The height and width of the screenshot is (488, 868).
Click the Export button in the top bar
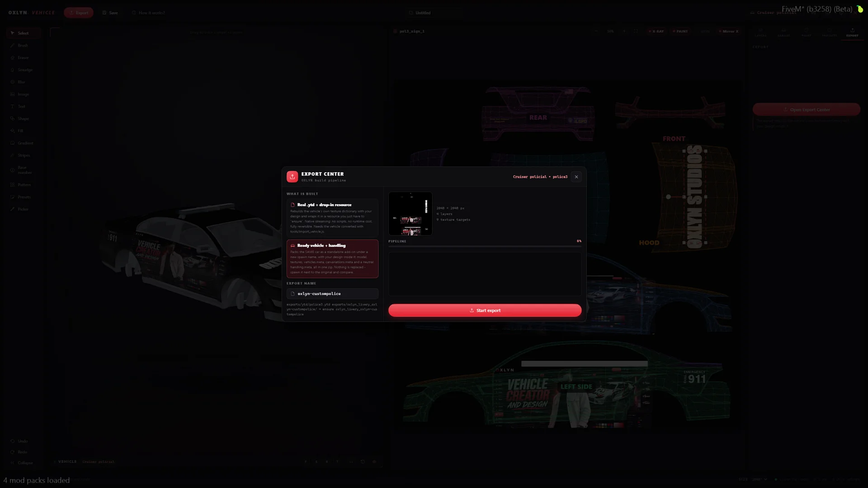(79, 13)
